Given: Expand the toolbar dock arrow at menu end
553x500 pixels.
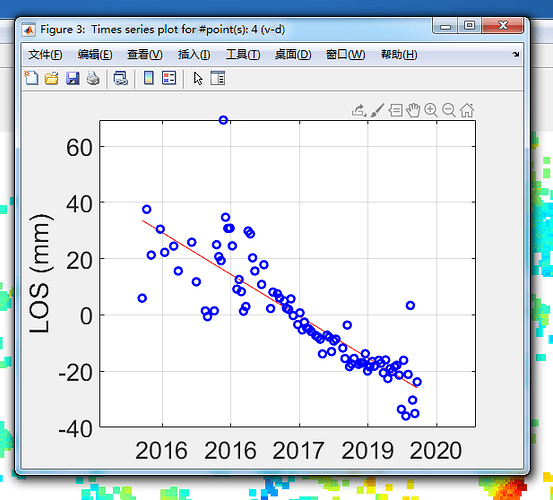Looking at the screenshot, I should tap(516, 54).
